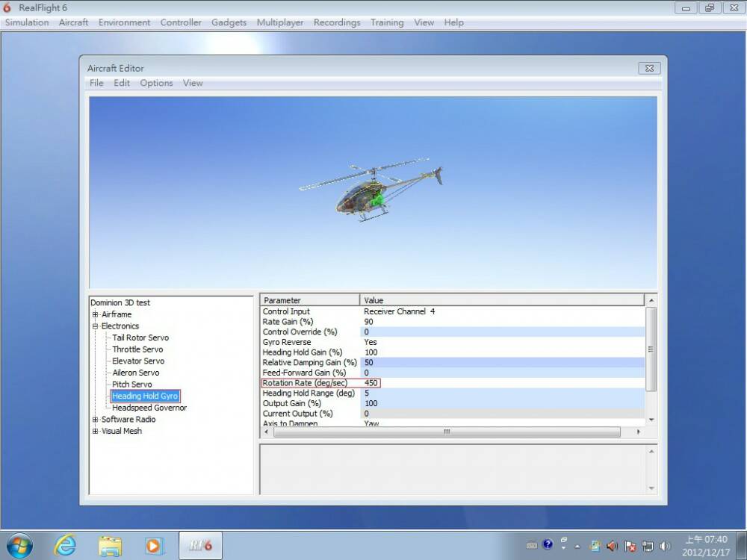Open Windows Media Player from taskbar
The image size is (747, 560).
coord(155,546)
